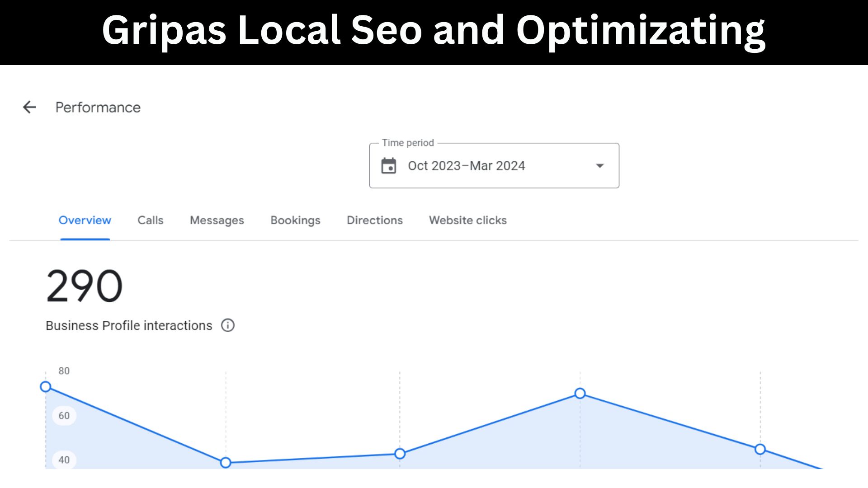This screenshot has height=488, width=868.
Task: Open the info icon beside Business Profile interactions
Action: tap(228, 325)
